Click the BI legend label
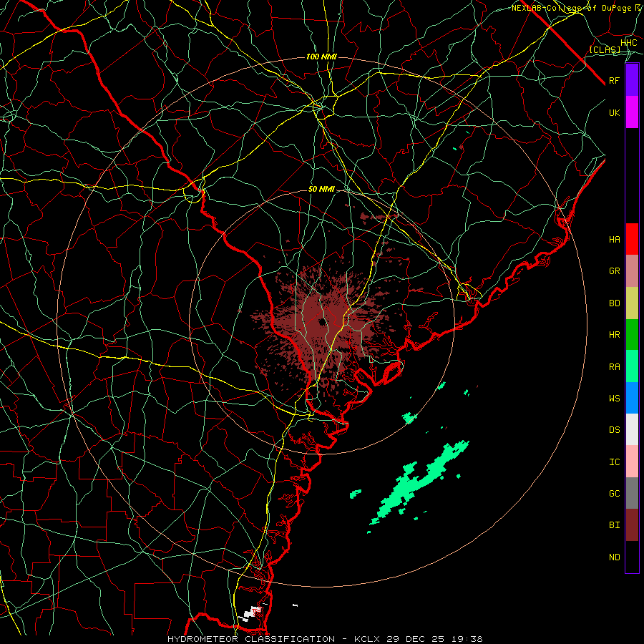This screenshot has height=644, width=644. (614, 525)
